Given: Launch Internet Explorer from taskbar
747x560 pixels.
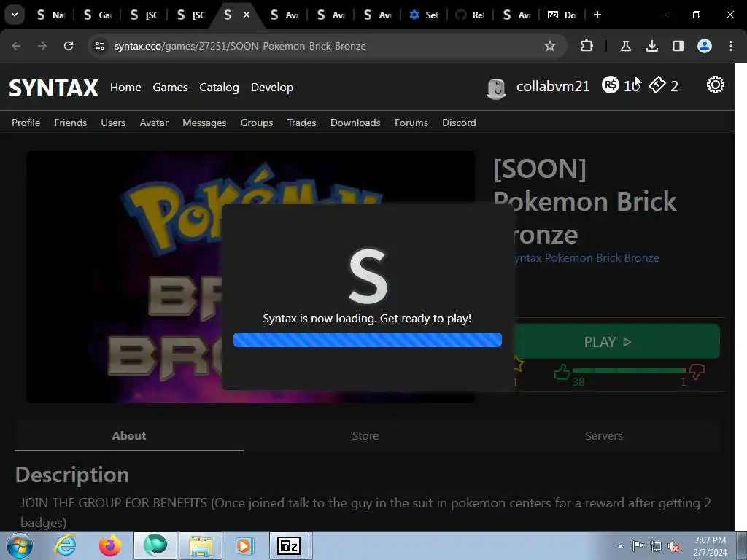Looking at the screenshot, I should tap(65, 545).
